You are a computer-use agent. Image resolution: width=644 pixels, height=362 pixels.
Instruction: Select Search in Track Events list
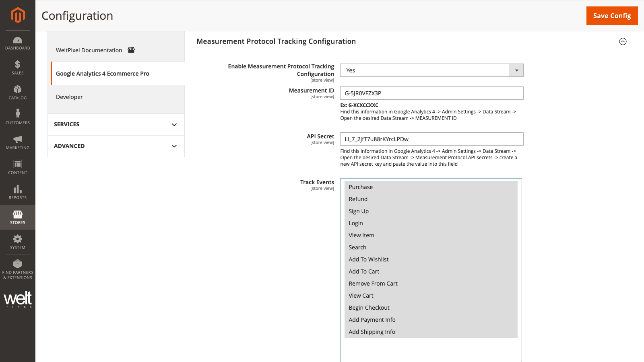(431, 247)
